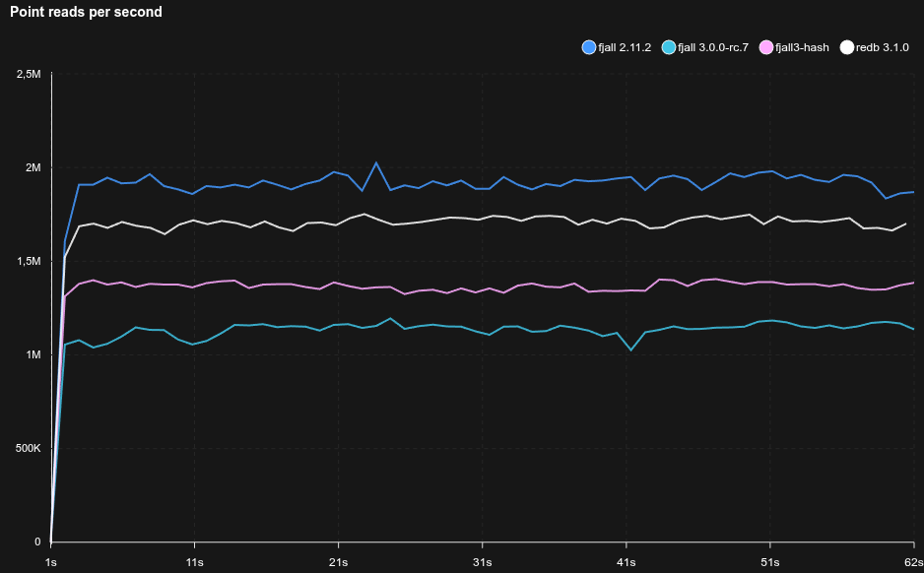Hide the fjall 3.0.0-rc.7 series via its label
This screenshot has width=924, height=573.
pos(713,47)
